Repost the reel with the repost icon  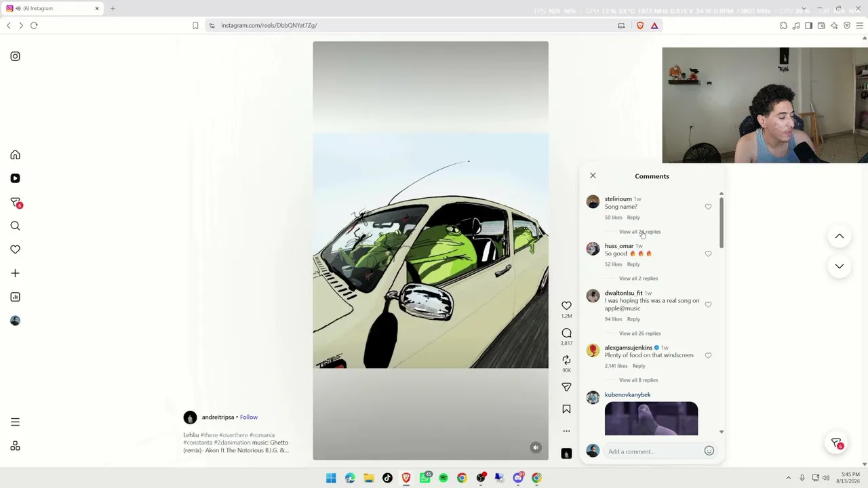coord(566,360)
